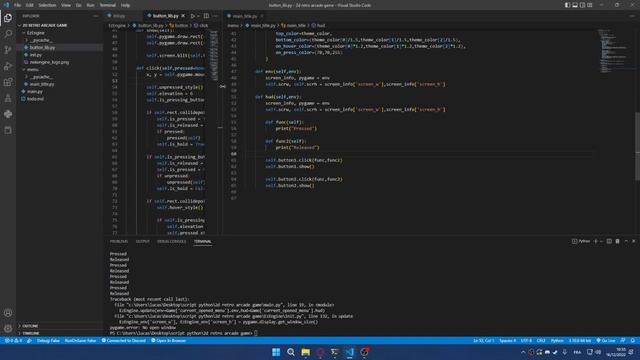Switch to the PROBLEMS panel tab
The width and height of the screenshot is (640, 360).
coord(119,241)
